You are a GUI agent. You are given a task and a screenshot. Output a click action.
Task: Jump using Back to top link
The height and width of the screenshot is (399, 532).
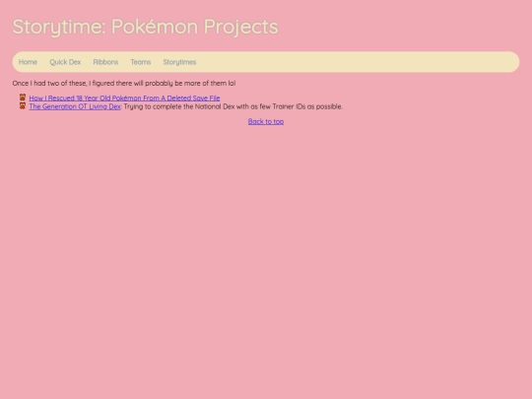[x=266, y=121]
